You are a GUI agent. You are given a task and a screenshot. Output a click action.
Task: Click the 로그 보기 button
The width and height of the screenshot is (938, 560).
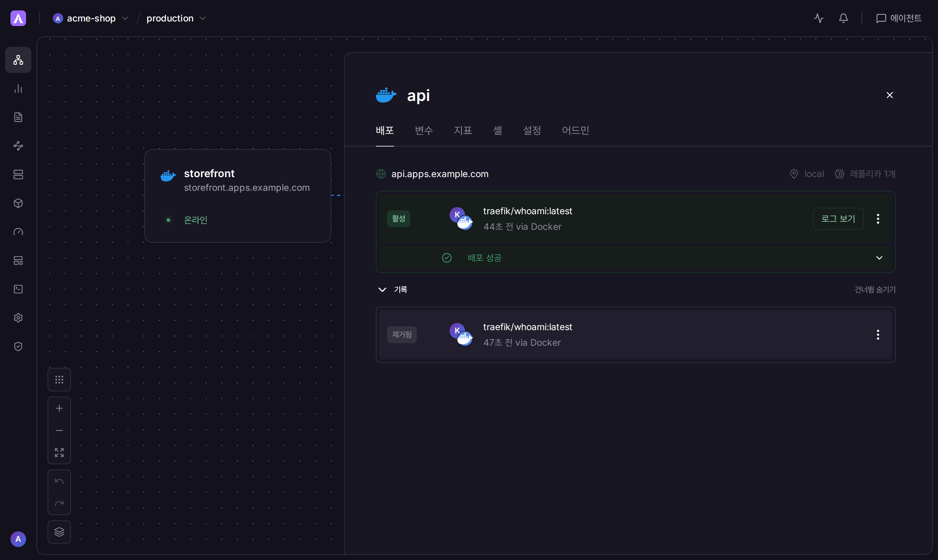point(838,219)
